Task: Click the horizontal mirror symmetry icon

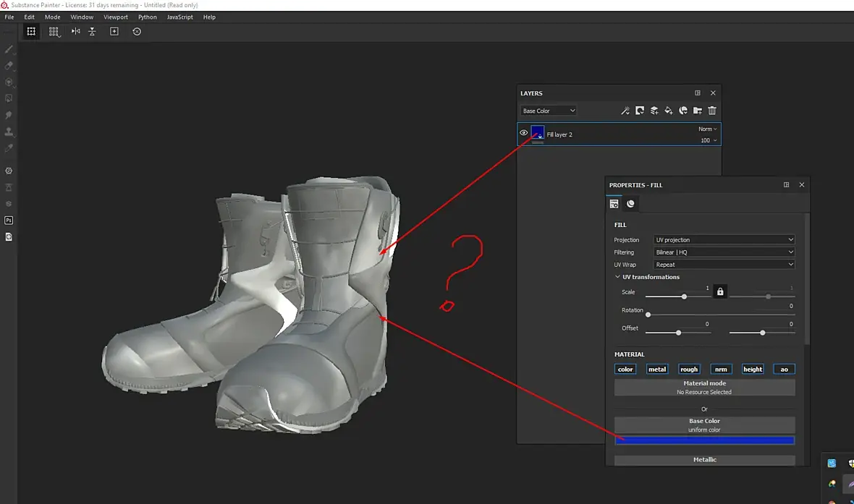Action: click(75, 32)
